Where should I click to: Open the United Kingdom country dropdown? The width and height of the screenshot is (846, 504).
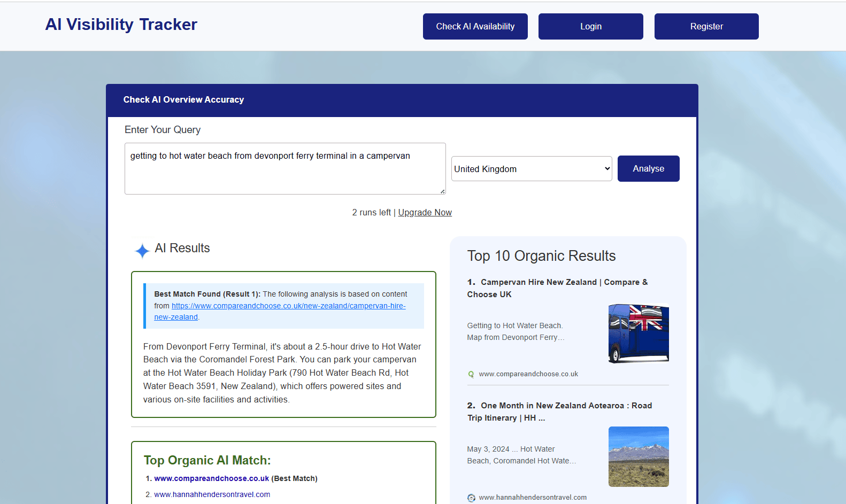pos(532,169)
